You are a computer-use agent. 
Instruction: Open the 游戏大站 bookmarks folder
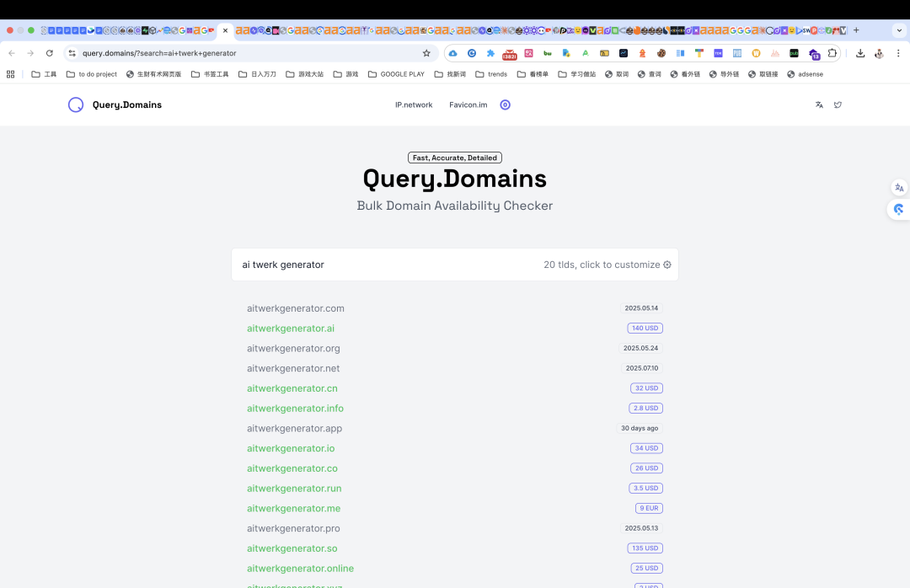point(305,74)
